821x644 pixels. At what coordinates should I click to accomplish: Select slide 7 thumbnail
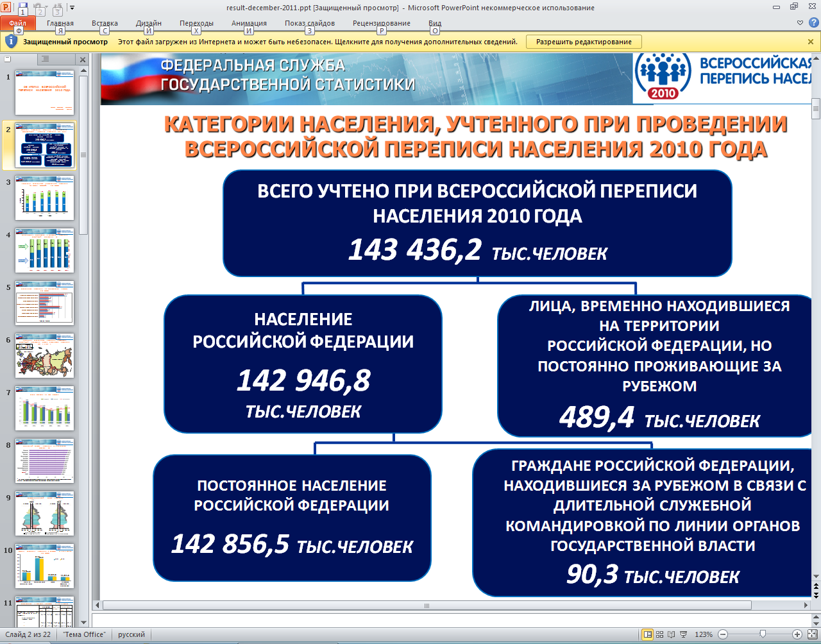[45, 409]
